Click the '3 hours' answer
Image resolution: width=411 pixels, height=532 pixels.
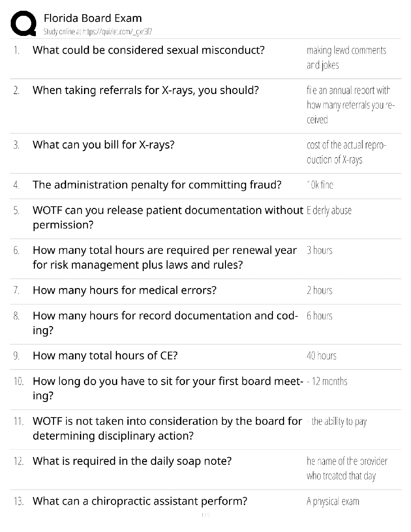pos(319,251)
